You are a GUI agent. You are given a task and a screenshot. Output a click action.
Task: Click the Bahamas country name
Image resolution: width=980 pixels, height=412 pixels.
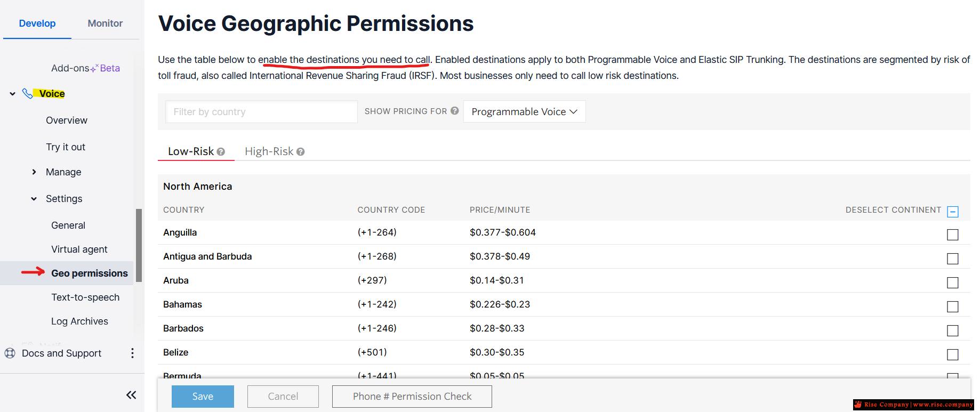pos(182,304)
